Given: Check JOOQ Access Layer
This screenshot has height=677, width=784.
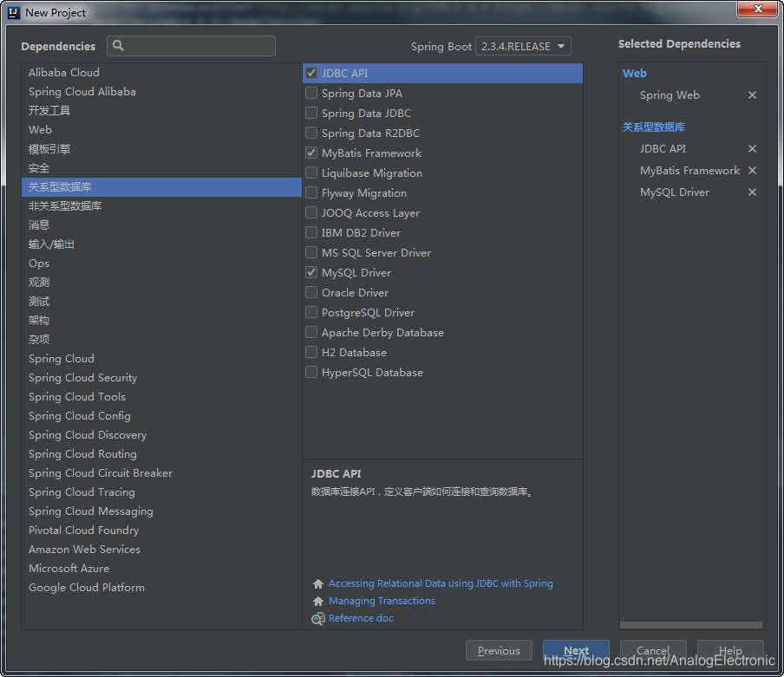Looking at the screenshot, I should 311,213.
